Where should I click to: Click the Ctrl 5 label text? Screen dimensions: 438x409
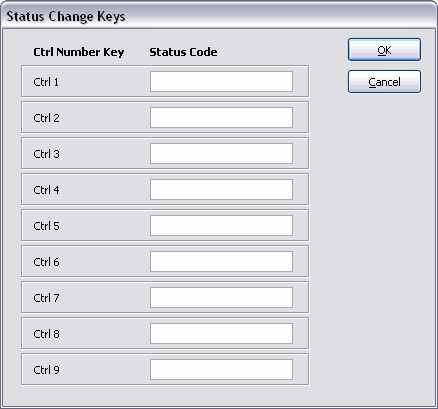(46, 226)
